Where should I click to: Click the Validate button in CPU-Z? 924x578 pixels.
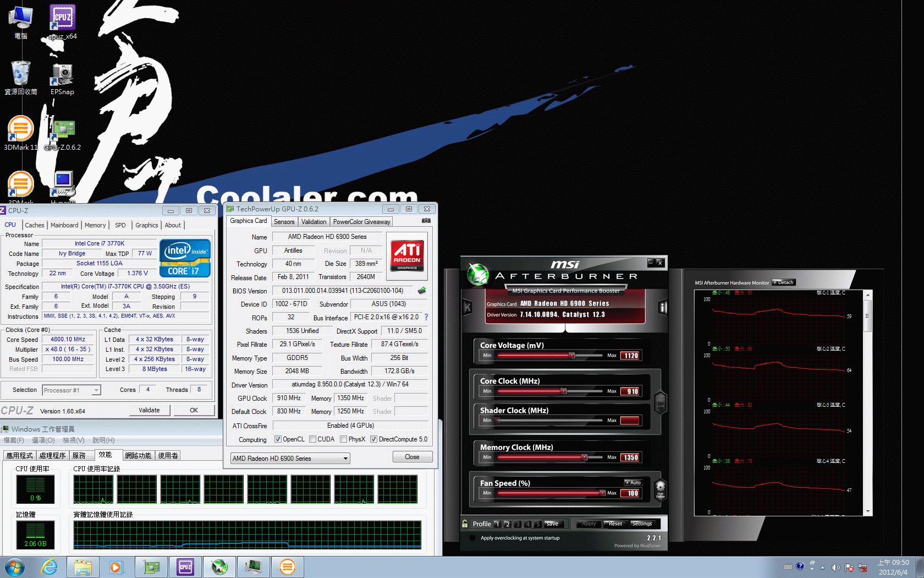(x=150, y=410)
